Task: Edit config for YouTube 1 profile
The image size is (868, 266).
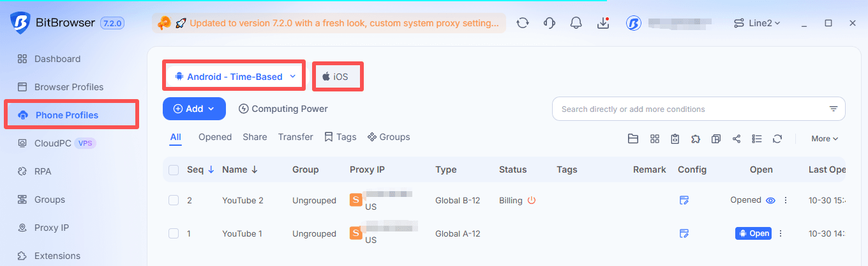Action: click(x=684, y=233)
